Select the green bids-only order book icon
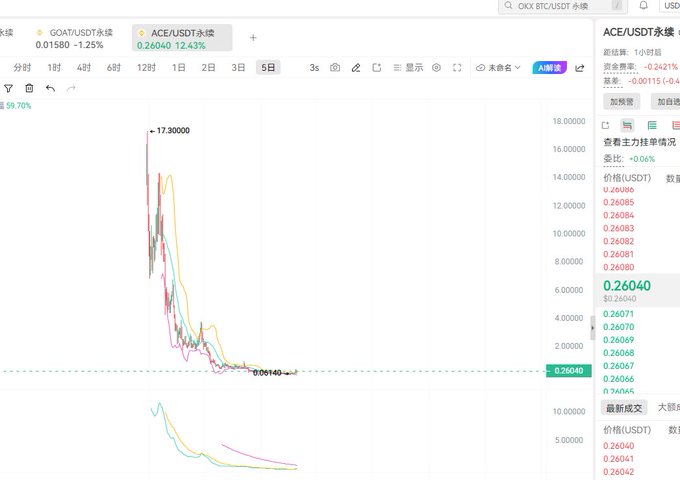Viewport: 680px width, 480px height. pyautogui.click(x=652, y=125)
